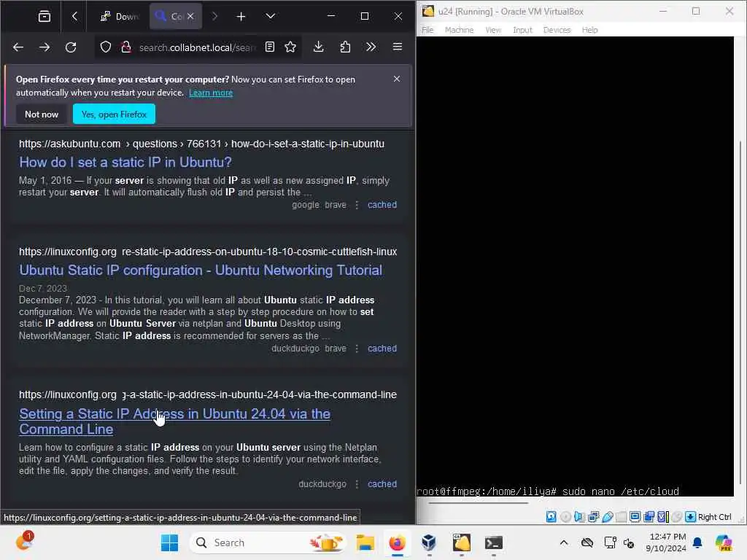The width and height of the screenshot is (747, 560).
Task: Click VirtualBox USB devices indicator
Action: tap(608, 517)
